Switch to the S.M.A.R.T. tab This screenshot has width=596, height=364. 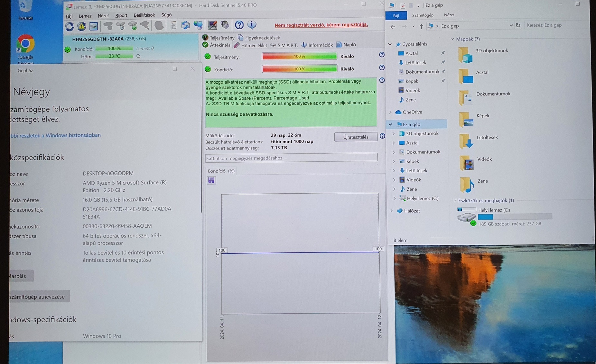[x=284, y=45]
